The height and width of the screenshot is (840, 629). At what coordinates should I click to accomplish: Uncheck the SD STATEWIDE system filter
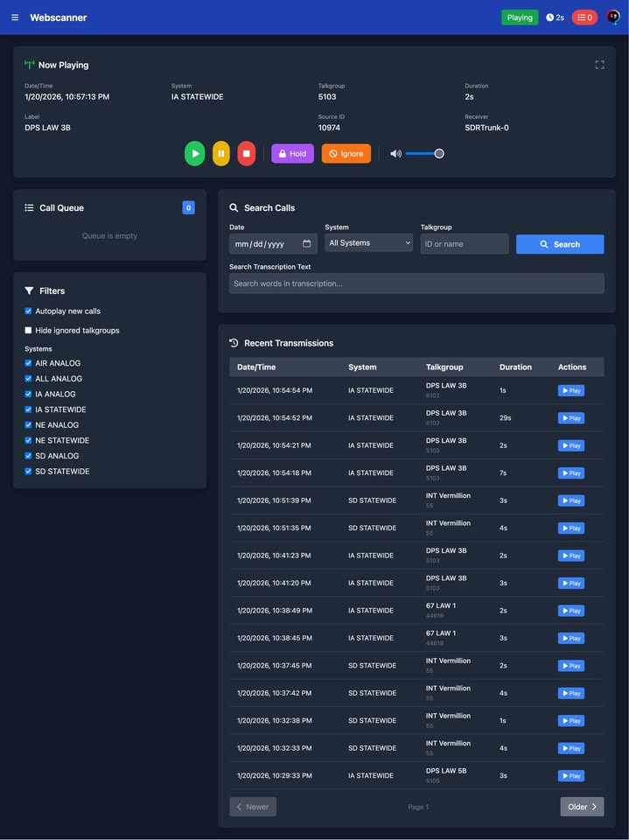click(29, 472)
